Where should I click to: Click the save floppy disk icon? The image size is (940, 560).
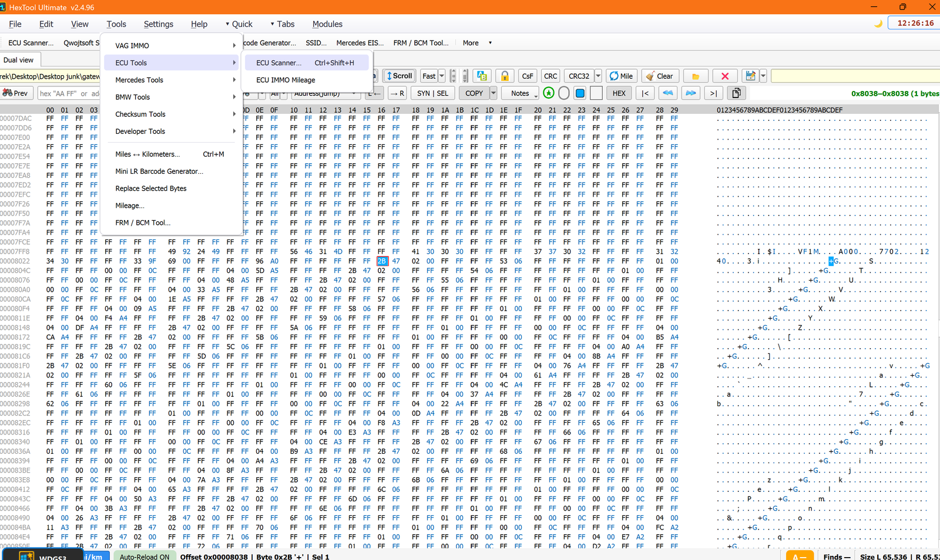750,76
